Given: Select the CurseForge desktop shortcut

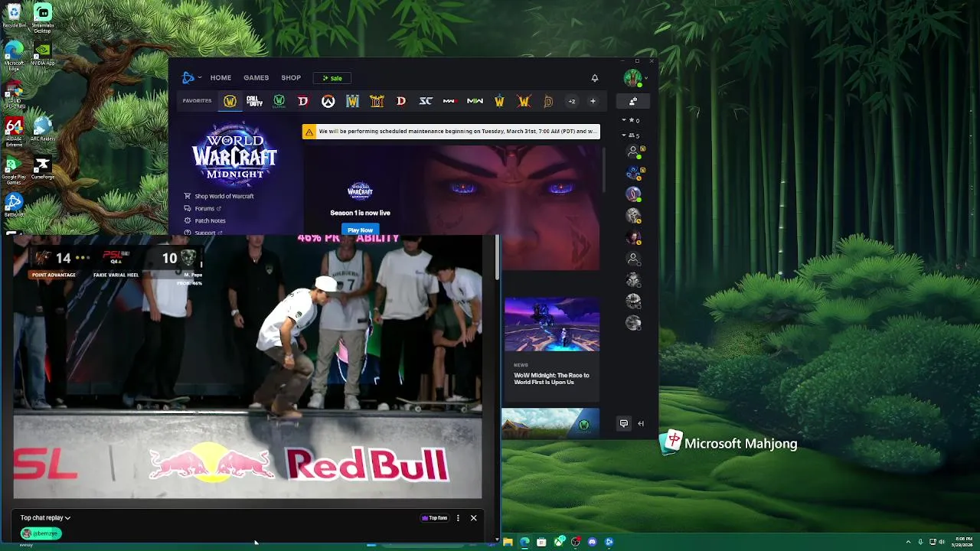Looking at the screenshot, I should tap(43, 168).
